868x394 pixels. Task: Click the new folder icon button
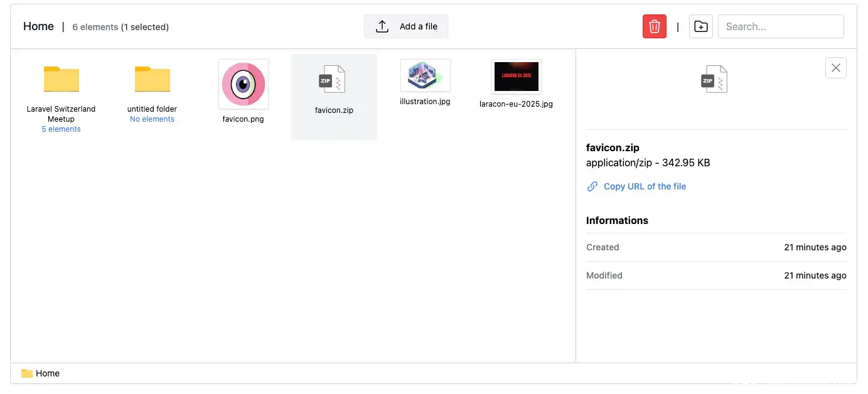700,26
